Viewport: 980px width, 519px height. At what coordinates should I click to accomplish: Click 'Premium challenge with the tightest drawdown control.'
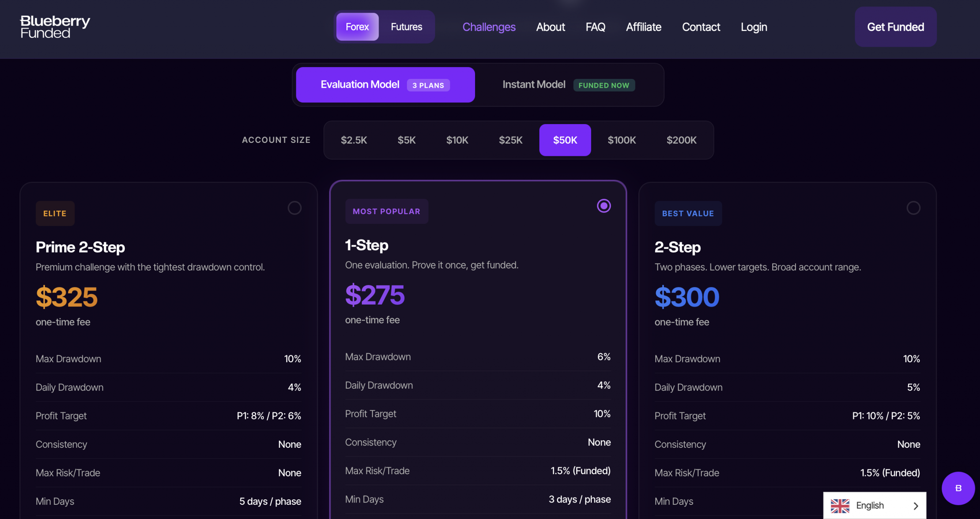[x=150, y=267]
